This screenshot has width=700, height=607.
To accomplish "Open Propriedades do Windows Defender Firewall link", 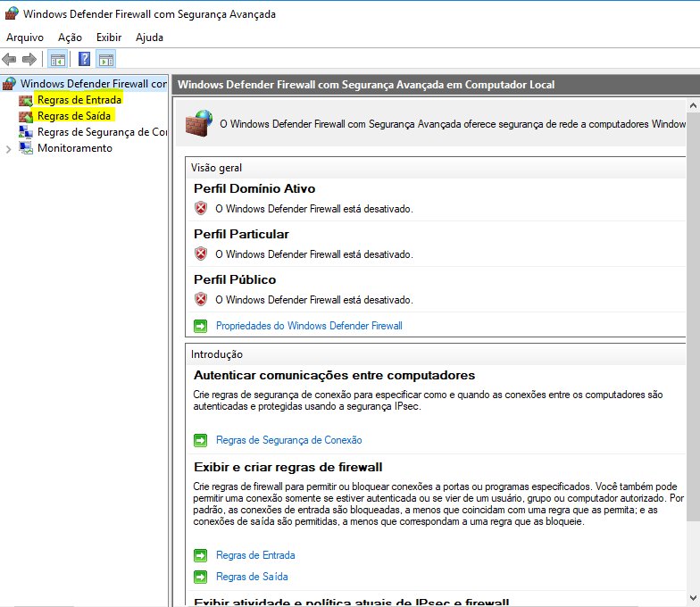I will coord(309,326).
